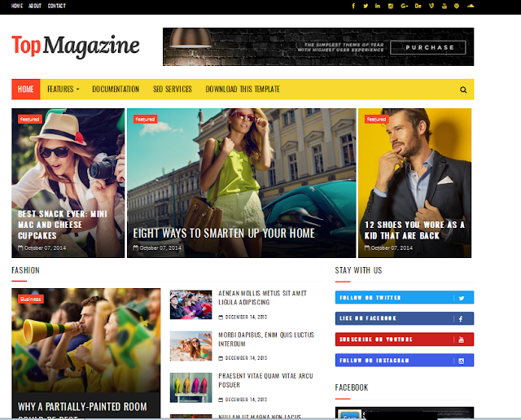Open the SEO Services menu item
Image resolution: width=521 pixels, height=420 pixels.
click(173, 89)
